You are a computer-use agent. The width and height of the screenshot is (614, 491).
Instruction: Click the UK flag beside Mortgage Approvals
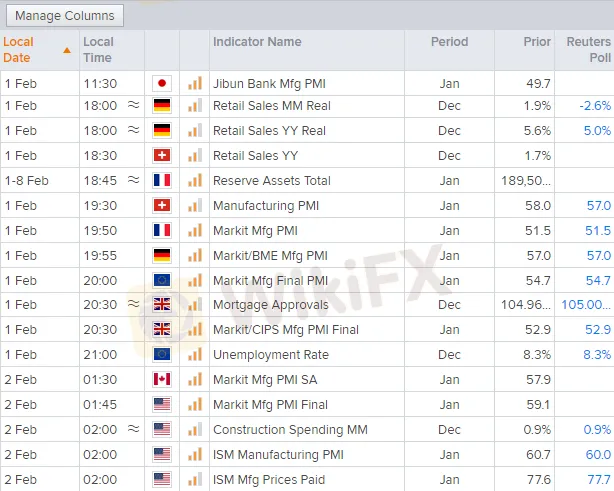point(161,305)
